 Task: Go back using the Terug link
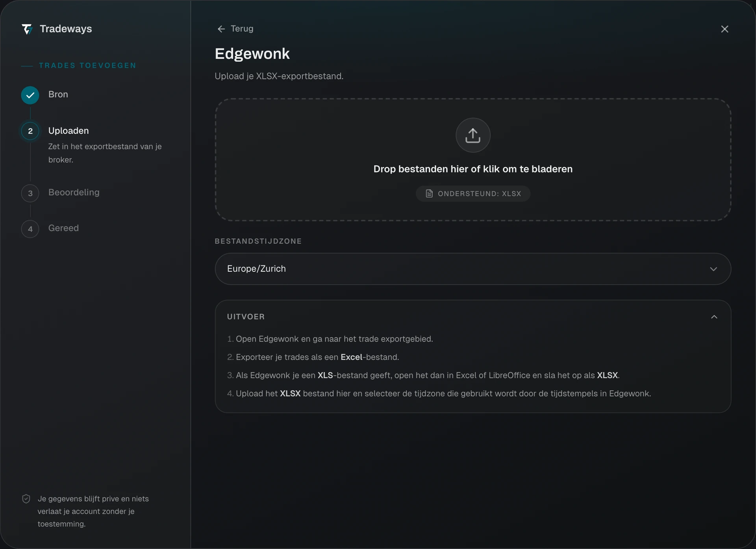[235, 29]
